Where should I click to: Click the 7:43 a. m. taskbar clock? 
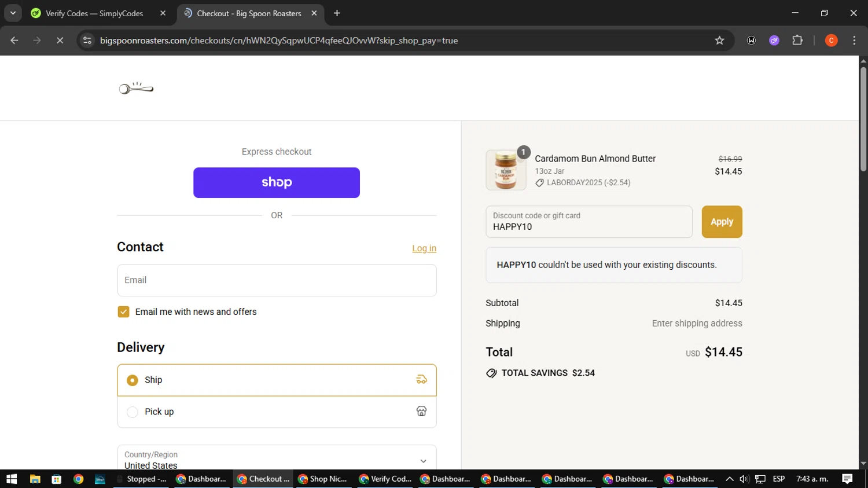click(812, 479)
